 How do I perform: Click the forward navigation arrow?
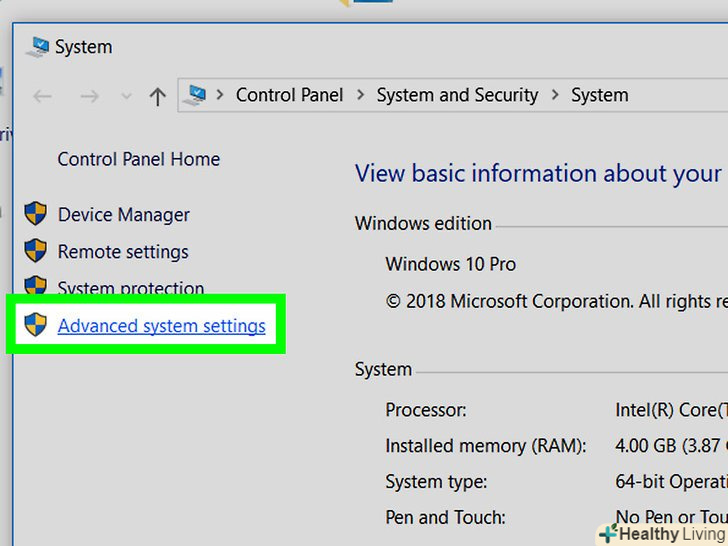[89, 96]
